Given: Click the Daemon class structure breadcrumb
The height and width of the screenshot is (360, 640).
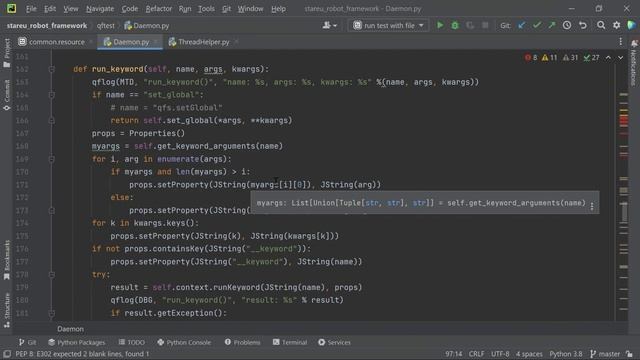Looking at the screenshot, I should click(x=70, y=329).
